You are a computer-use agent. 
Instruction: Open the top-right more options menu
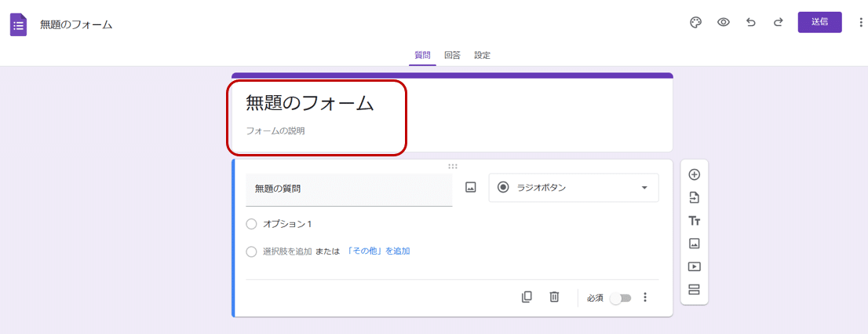point(860,22)
